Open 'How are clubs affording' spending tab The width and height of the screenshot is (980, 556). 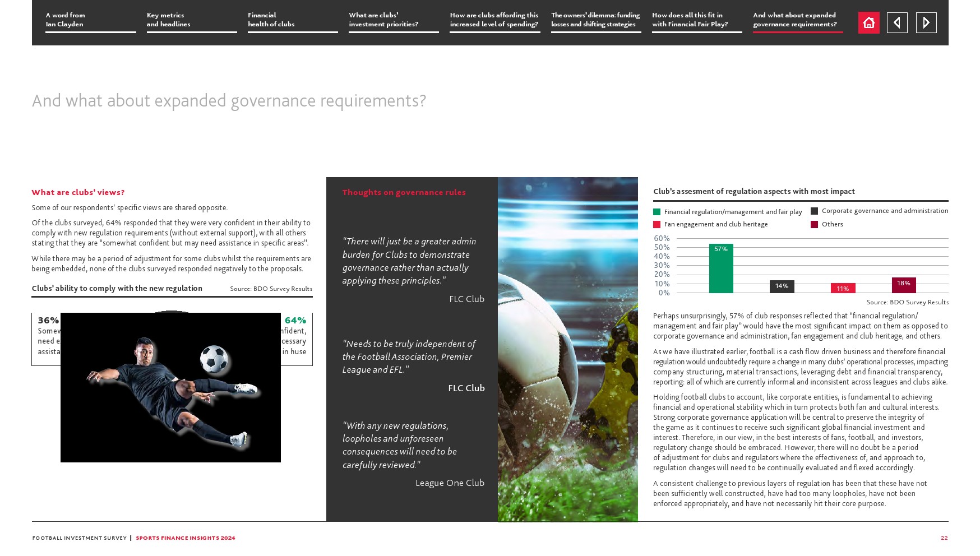[x=494, y=20]
